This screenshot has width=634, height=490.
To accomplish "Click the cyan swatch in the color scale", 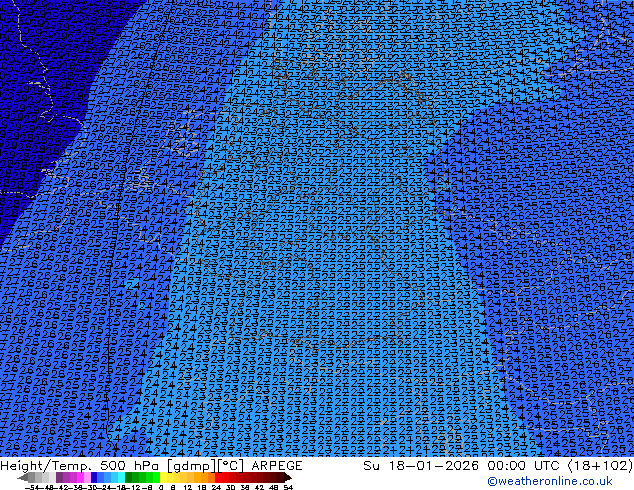I will pos(122,478).
